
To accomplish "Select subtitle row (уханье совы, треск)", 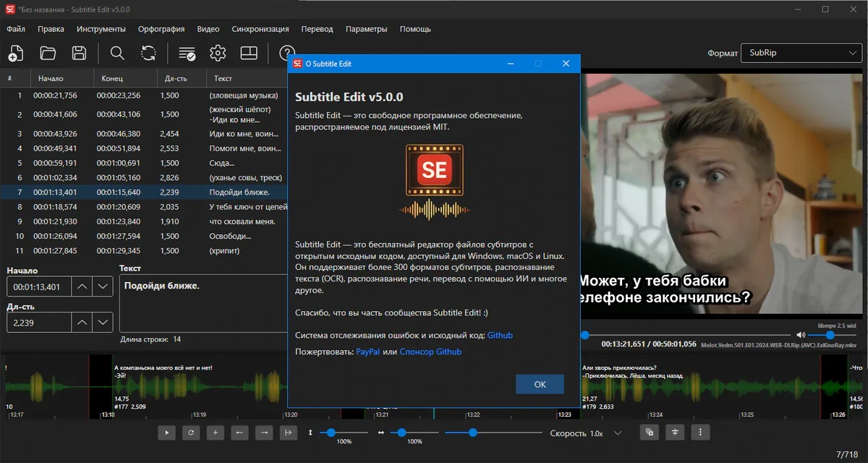I will (145, 177).
